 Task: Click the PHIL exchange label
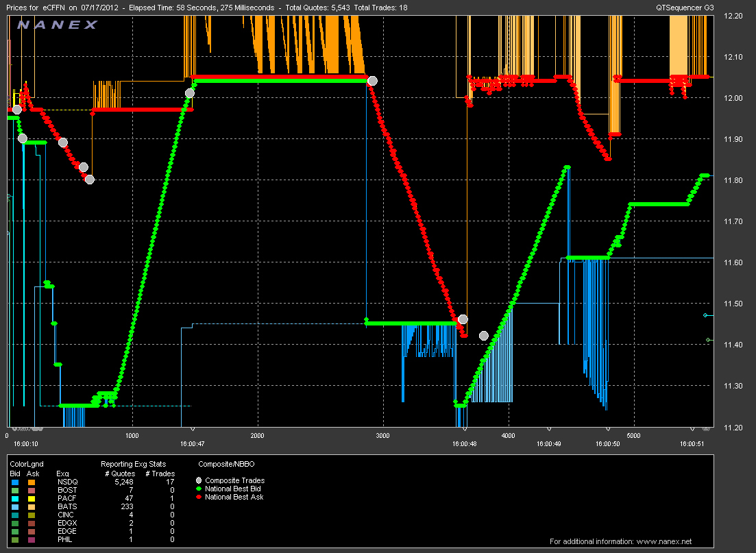pos(64,539)
